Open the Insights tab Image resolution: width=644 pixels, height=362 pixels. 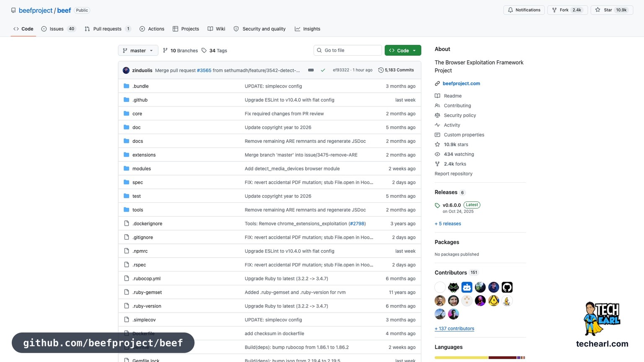[307, 29]
